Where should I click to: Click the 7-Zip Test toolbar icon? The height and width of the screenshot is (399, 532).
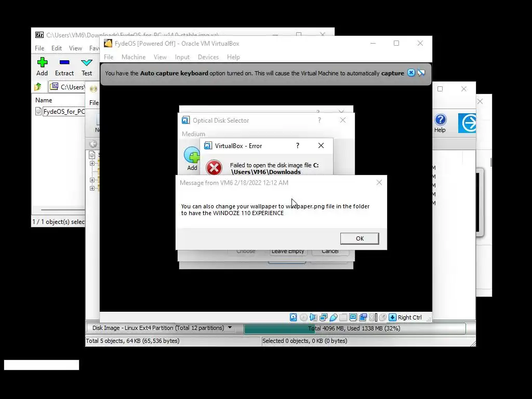(x=87, y=62)
